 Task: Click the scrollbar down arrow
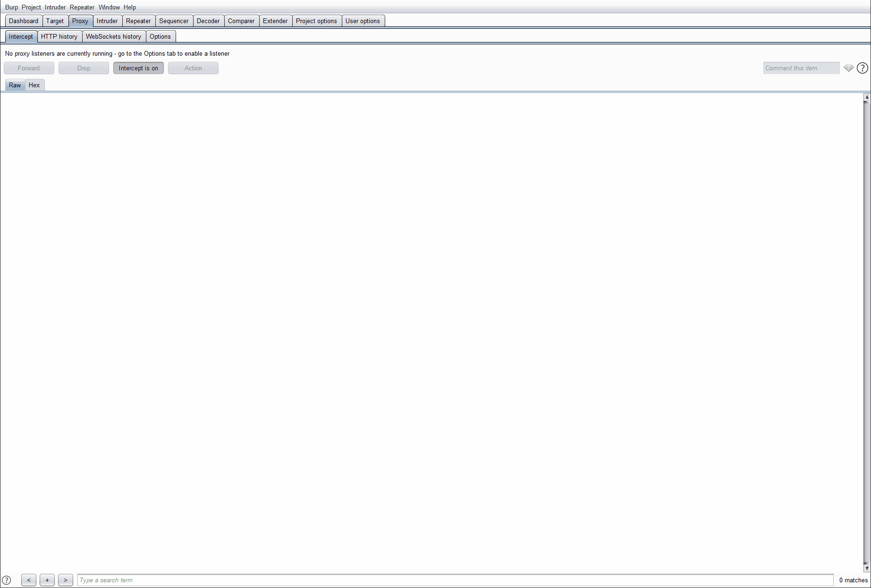point(867,568)
